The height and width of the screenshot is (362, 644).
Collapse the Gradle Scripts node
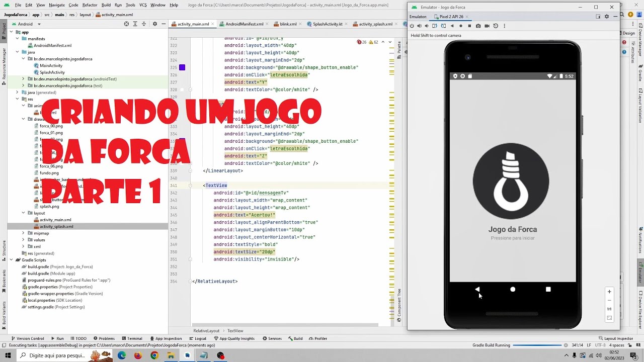click(x=11, y=260)
